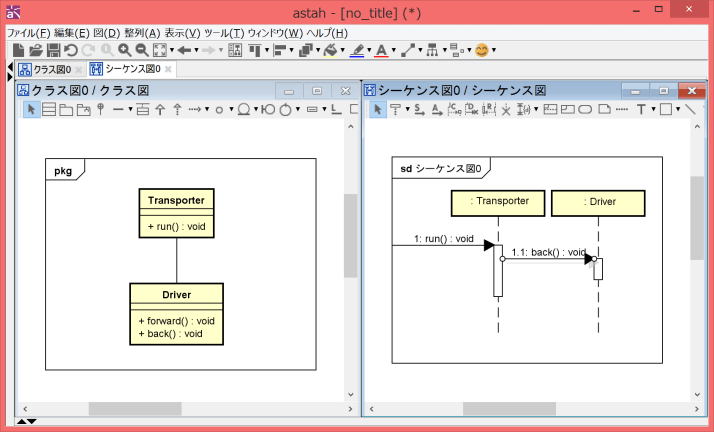
Task: Select the Lifeline tool in sequence toolbar
Action: pos(396,109)
